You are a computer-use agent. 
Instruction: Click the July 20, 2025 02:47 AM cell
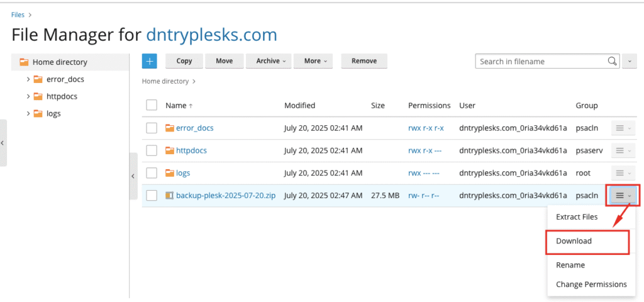pos(323,196)
